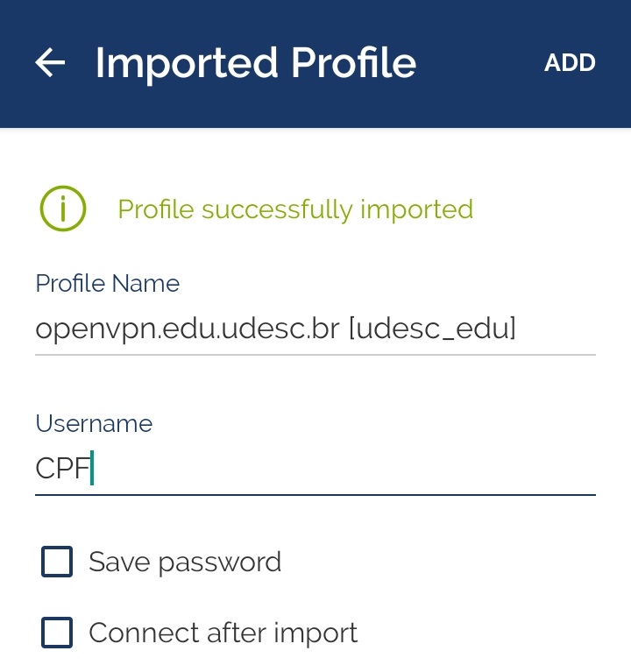Screen dimensions: 631x672
Task: Enable the Connect after import checkbox
Action: click(57, 632)
